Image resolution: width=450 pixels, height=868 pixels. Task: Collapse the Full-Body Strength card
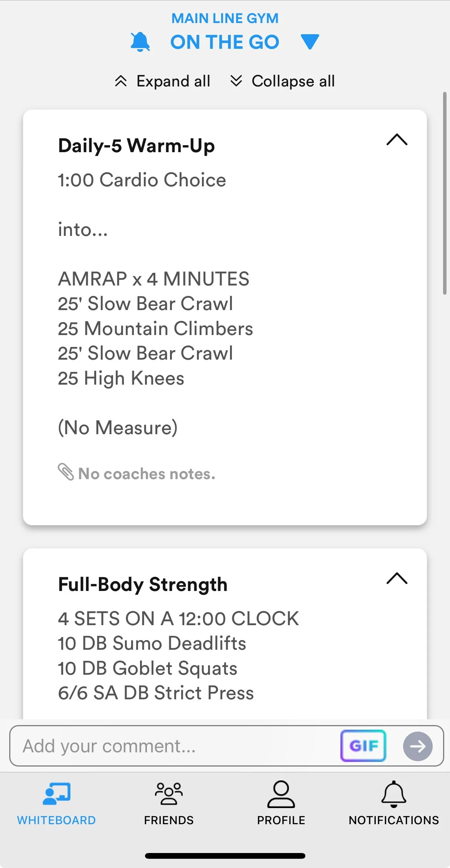(397, 578)
